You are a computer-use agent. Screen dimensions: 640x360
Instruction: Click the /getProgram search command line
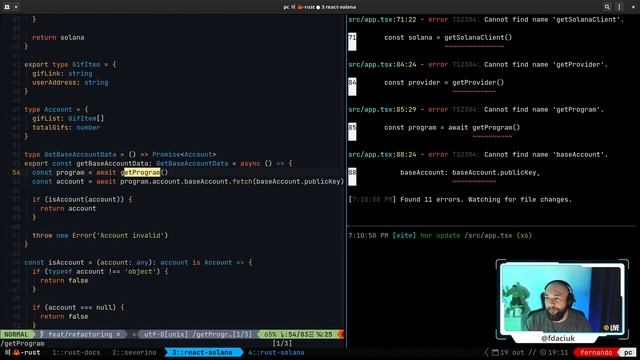[22, 343]
